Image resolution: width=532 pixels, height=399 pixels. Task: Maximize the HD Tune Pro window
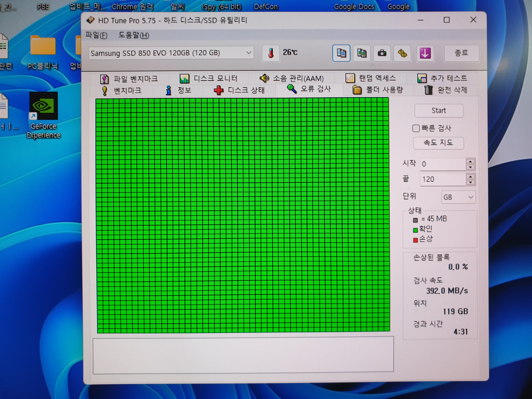[x=447, y=20]
